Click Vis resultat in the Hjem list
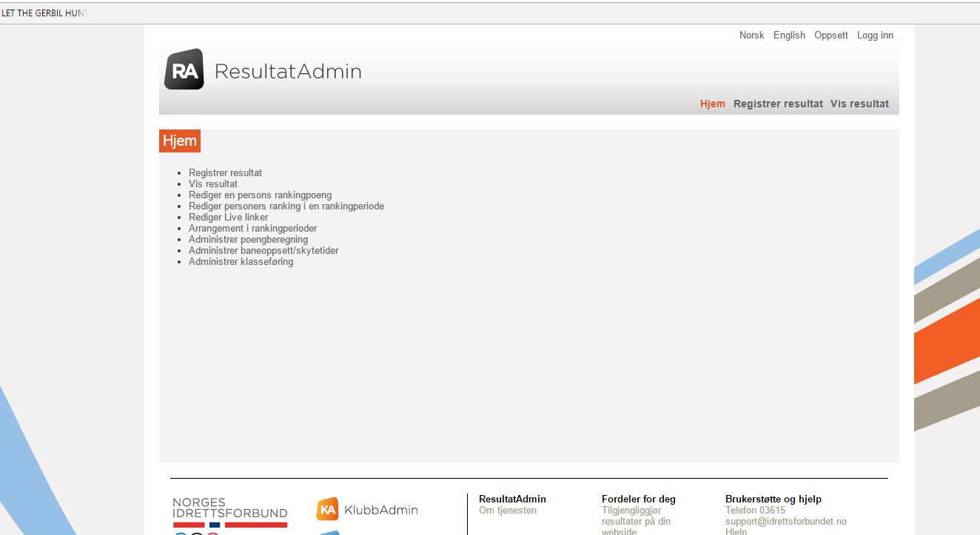 click(213, 184)
